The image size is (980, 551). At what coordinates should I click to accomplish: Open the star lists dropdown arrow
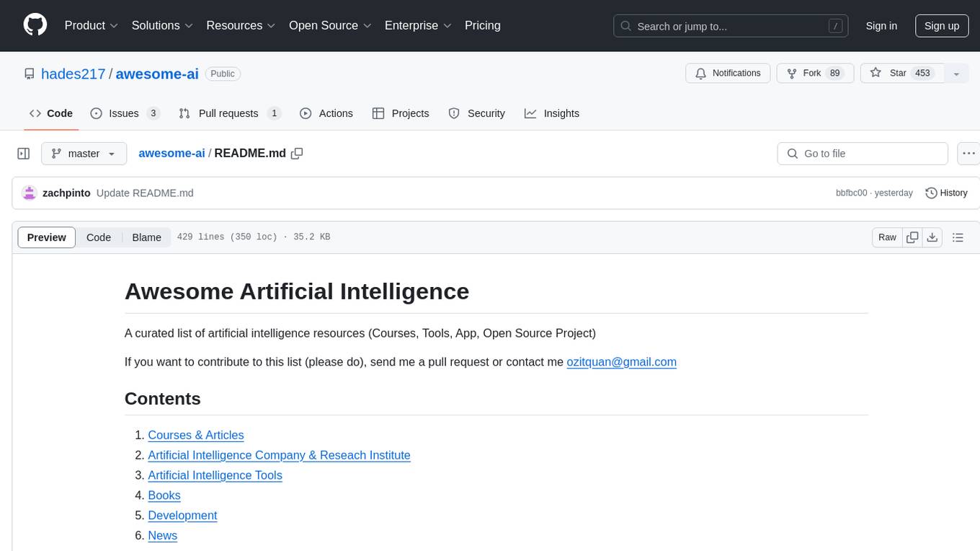(956, 74)
